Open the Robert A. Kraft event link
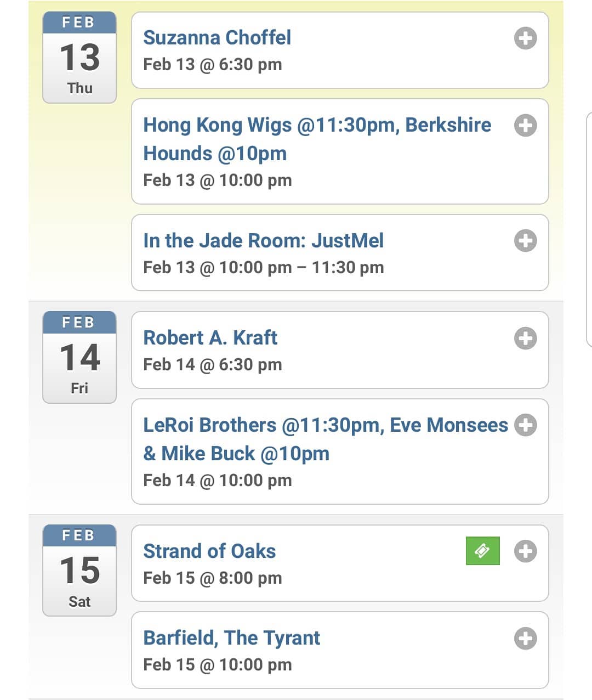592x700 pixels. (x=210, y=338)
